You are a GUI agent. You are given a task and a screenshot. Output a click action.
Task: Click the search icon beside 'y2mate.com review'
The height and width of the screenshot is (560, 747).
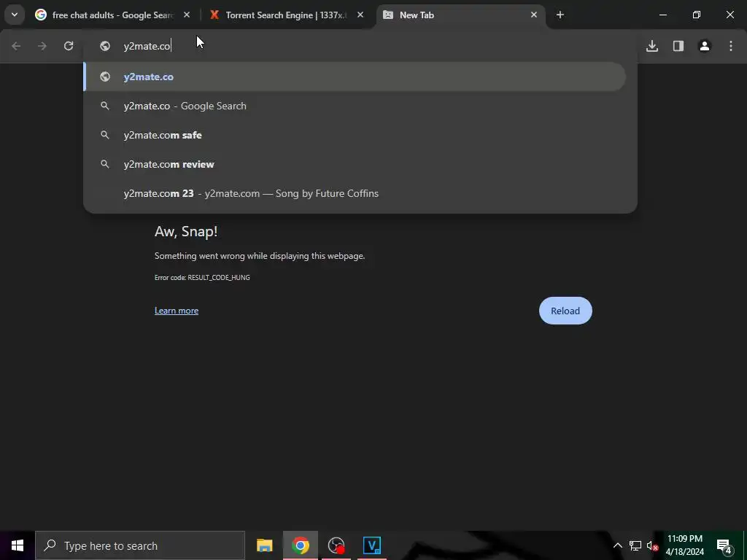click(x=105, y=164)
